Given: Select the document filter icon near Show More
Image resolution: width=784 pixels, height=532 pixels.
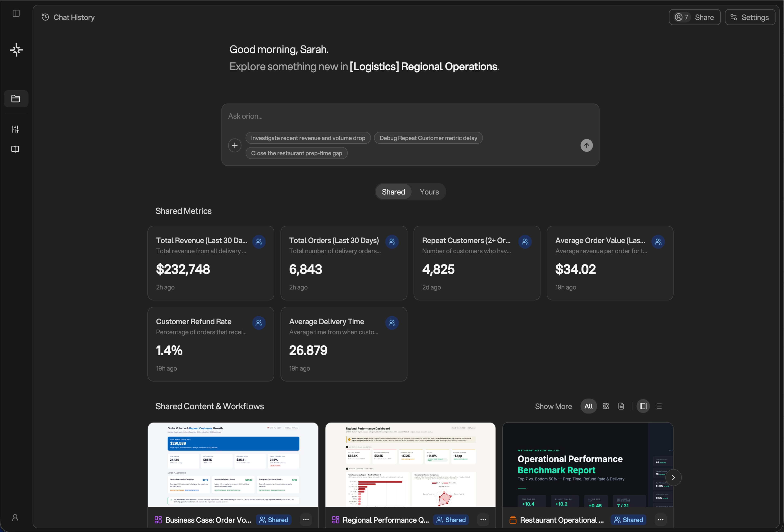Looking at the screenshot, I should (x=621, y=406).
